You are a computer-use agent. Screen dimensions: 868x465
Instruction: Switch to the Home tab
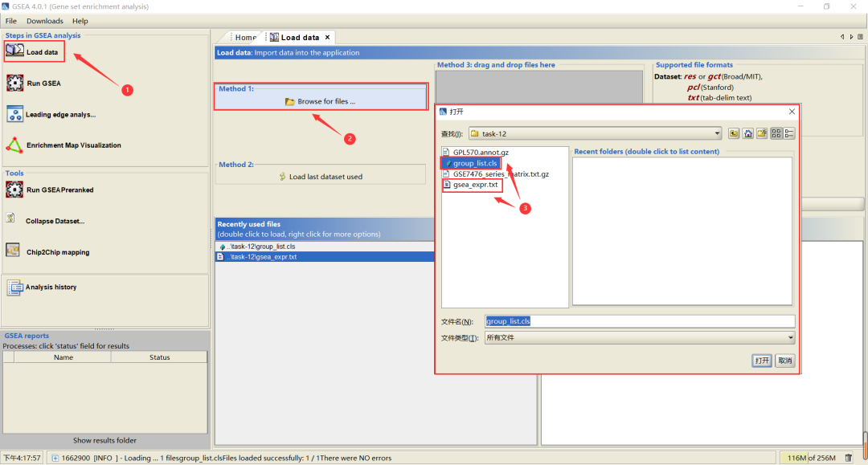click(x=245, y=37)
